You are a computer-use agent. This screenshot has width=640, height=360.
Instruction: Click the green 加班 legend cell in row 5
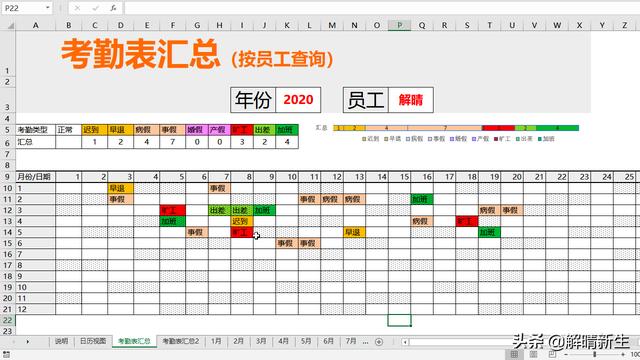tap(287, 130)
